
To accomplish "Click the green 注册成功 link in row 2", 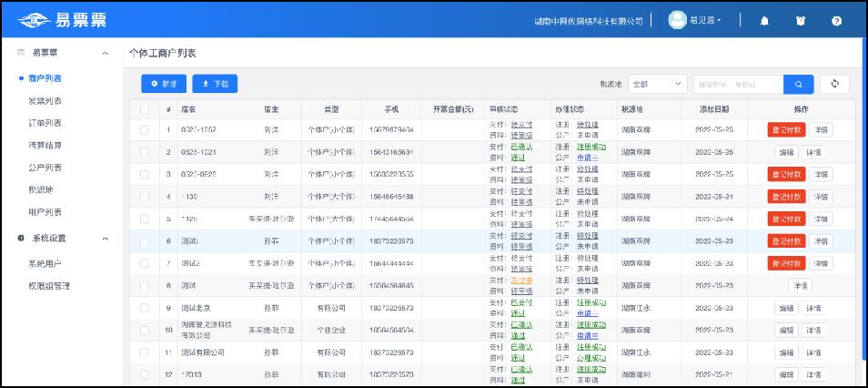I will click(591, 147).
